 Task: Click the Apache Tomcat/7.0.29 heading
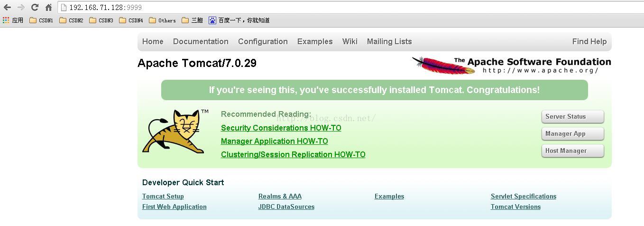[197, 63]
